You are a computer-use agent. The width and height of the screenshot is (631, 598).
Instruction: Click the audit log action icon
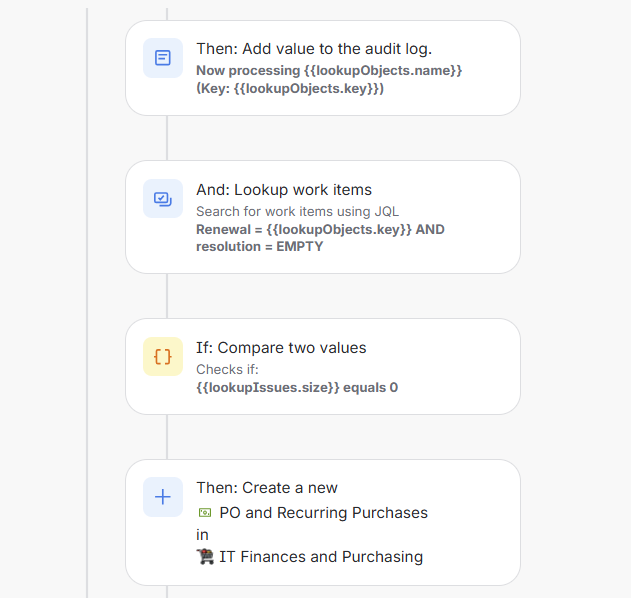(x=163, y=58)
